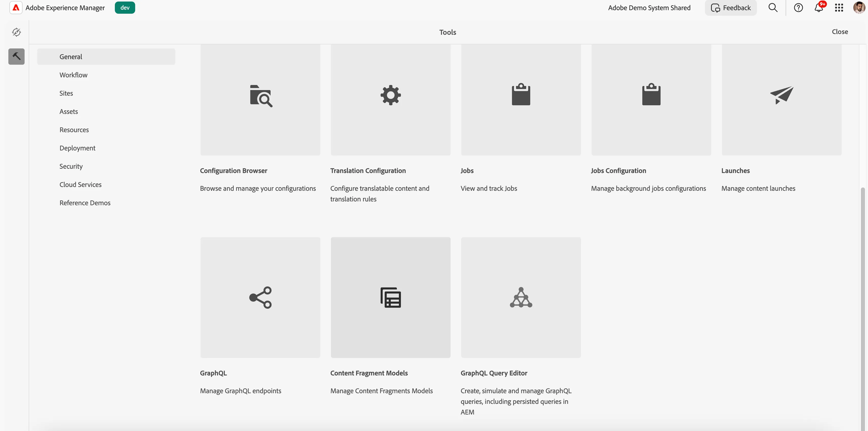
Task: Open the GraphQL share icon tile
Action: [x=260, y=298]
